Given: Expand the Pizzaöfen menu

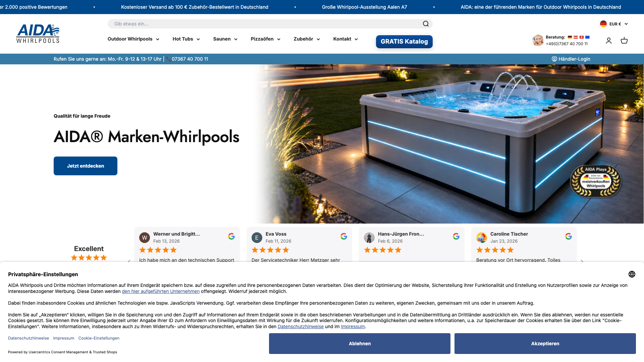Looking at the screenshot, I should (265, 39).
